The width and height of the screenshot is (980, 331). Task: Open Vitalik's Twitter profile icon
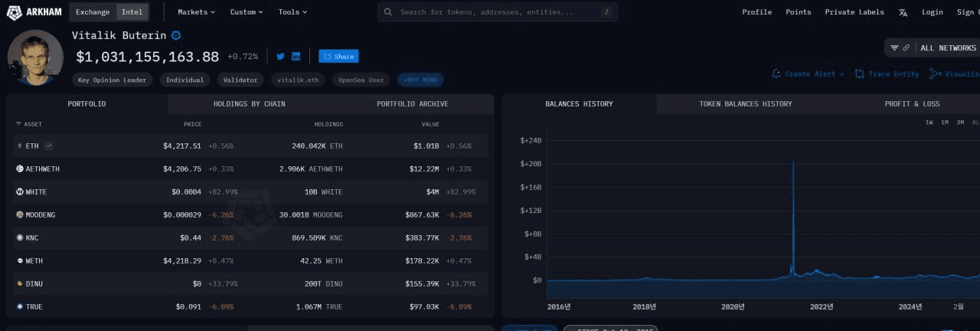(x=280, y=56)
